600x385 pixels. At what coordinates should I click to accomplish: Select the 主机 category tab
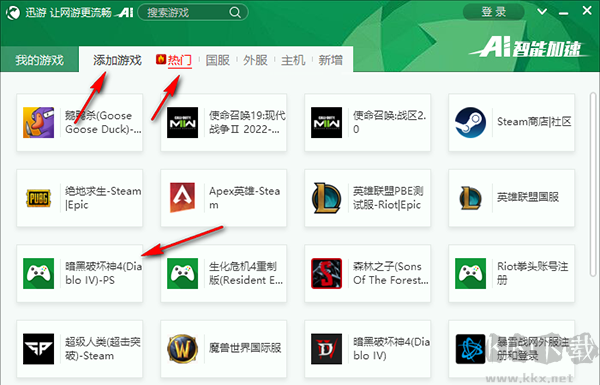click(x=293, y=60)
